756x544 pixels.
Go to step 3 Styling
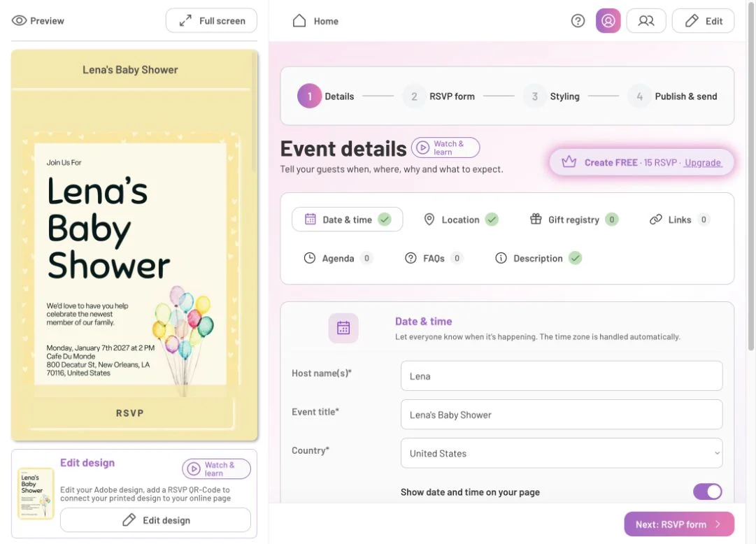click(552, 96)
